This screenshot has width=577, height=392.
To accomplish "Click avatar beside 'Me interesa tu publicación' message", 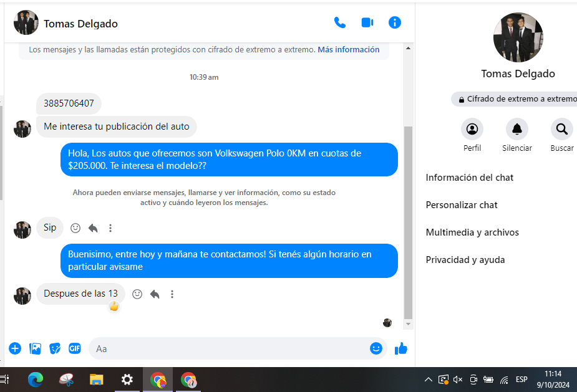I will pyautogui.click(x=22, y=129).
